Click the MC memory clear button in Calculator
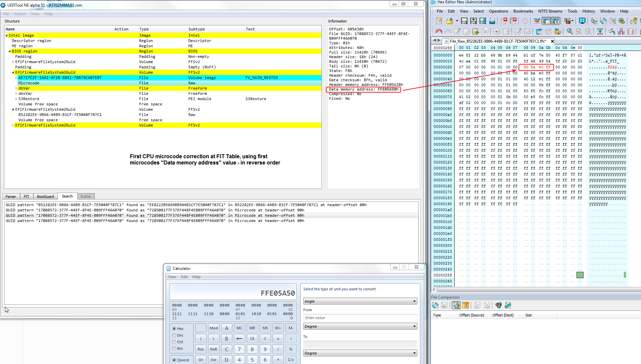 click(240, 328)
